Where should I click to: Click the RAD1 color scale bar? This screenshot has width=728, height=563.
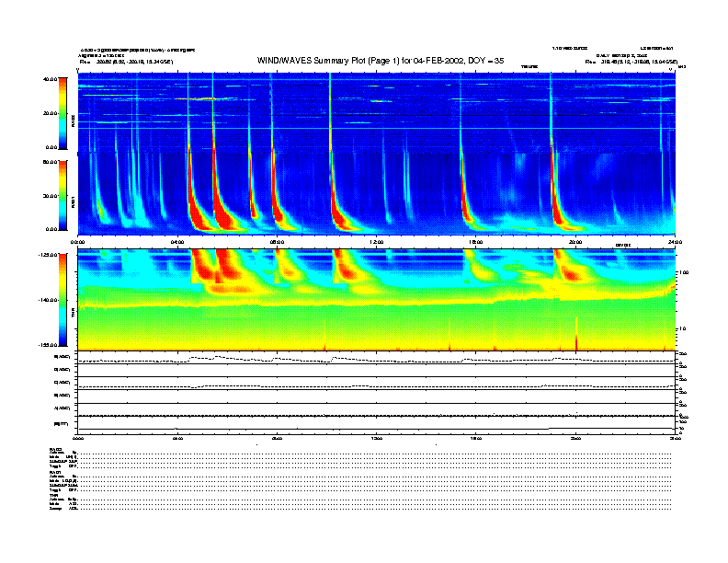click(x=63, y=195)
